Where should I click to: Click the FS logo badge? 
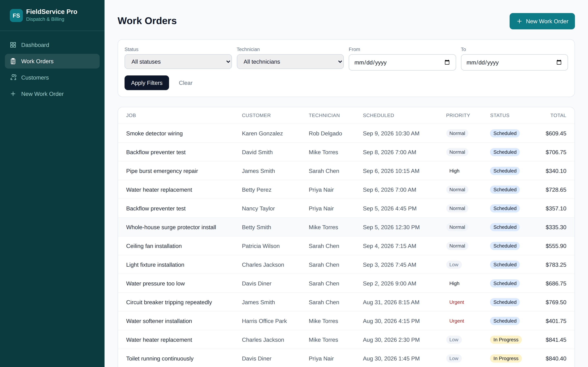(16, 15)
